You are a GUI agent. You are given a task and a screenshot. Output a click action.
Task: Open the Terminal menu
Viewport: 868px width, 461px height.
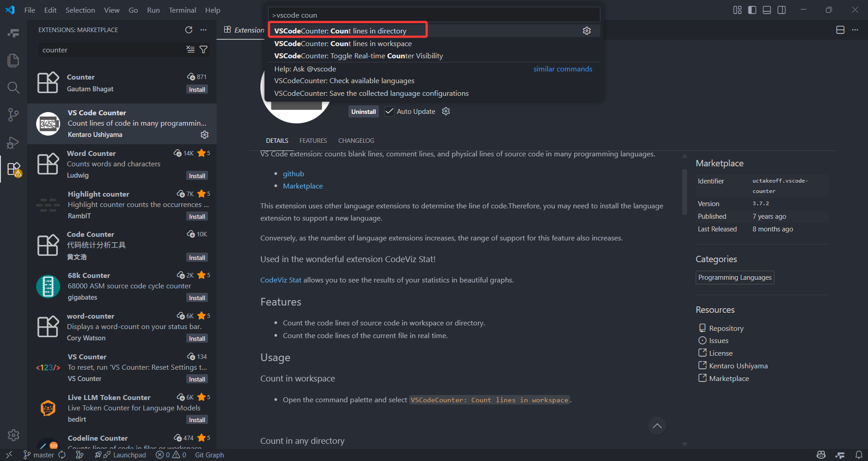182,10
